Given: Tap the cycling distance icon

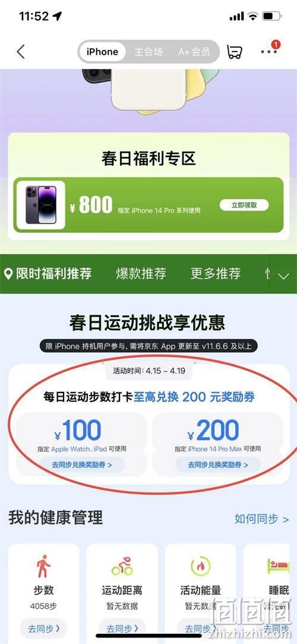Looking at the screenshot, I should (x=122, y=566).
